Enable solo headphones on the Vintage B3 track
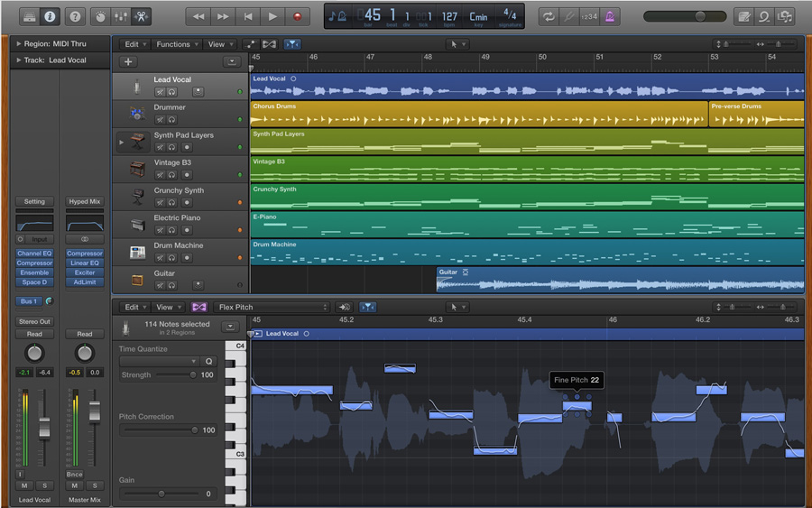The width and height of the screenshot is (812, 508). click(171, 175)
